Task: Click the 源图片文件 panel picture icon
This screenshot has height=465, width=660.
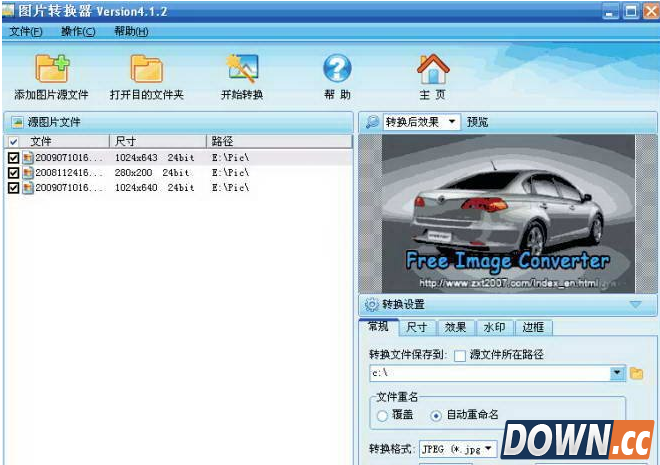Action: tap(17, 122)
